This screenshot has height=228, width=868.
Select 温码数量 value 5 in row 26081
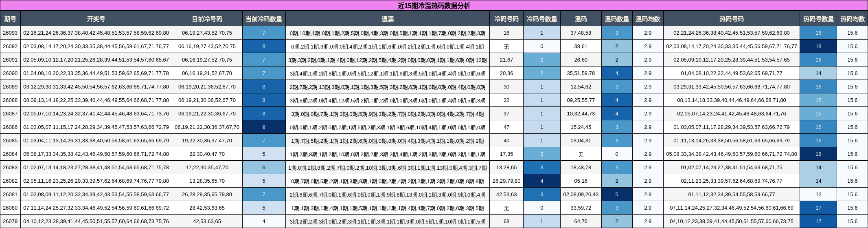click(x=617, y=195)
